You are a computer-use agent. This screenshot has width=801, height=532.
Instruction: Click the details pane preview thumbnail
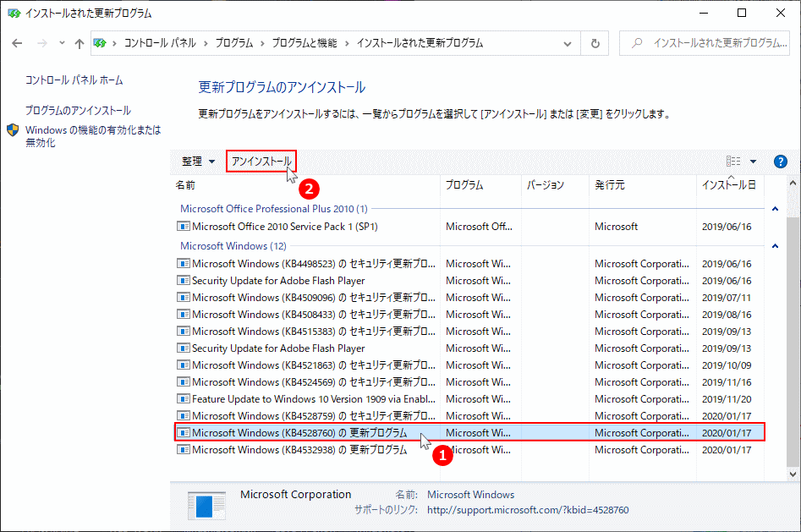tap(206, 506)
